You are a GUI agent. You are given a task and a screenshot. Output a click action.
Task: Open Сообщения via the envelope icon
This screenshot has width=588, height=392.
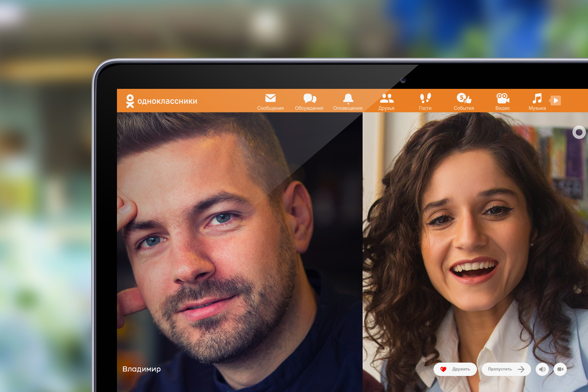[x=270, y=98]
